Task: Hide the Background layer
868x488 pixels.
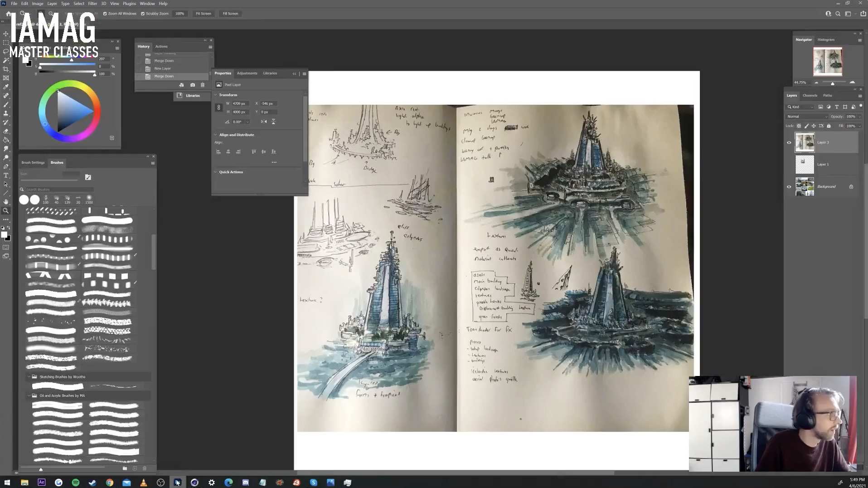Action: (x=789, y=186)
